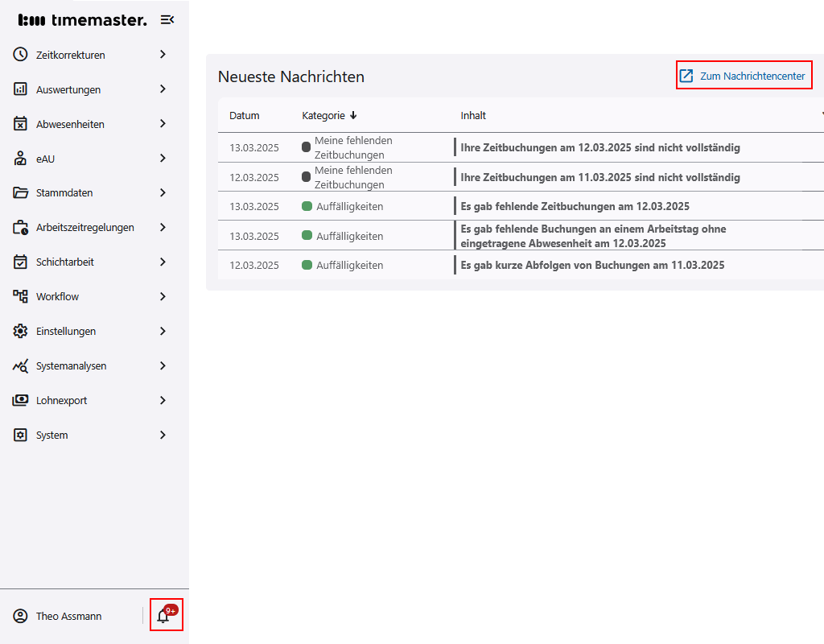
Task: Sort by the Datum column header
Action: 245,115
